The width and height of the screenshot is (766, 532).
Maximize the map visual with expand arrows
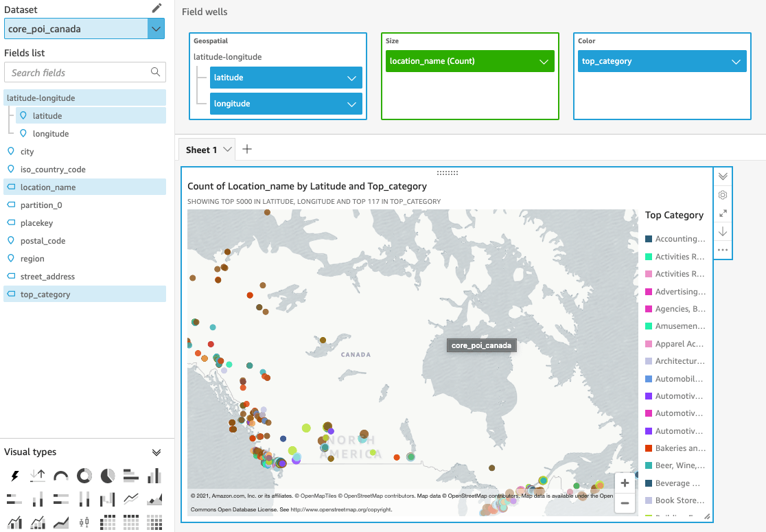pyautogui.click(x=722, y=213)
